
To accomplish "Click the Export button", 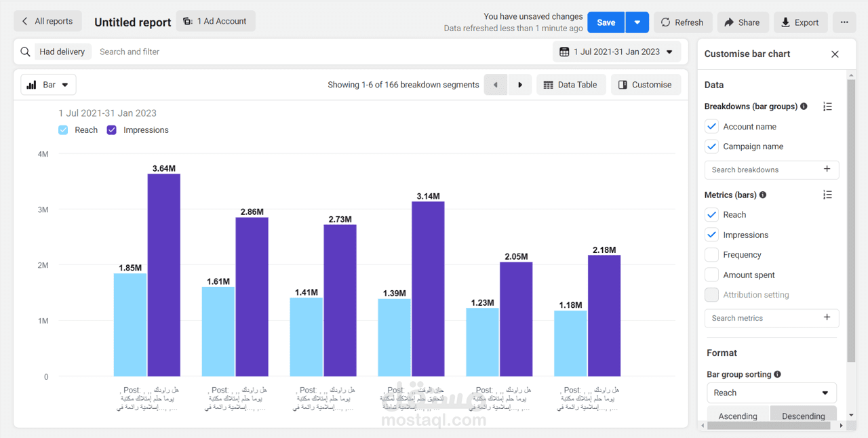I will click(800, 22).
